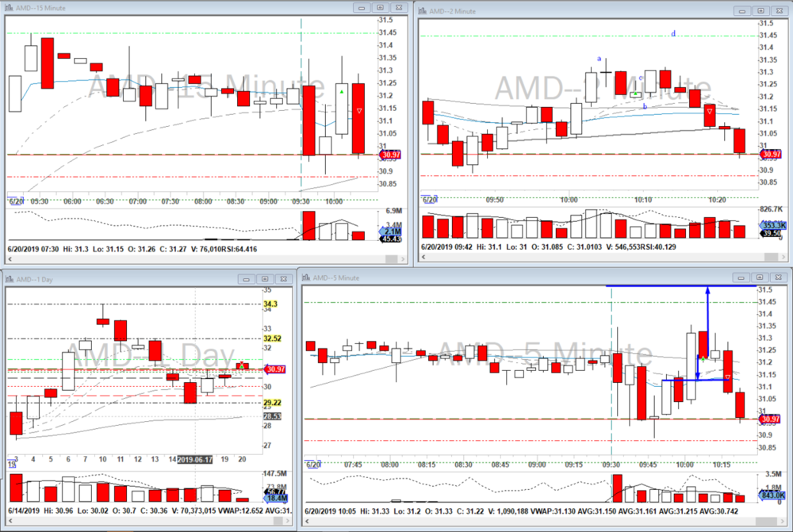Click the 2019-06-17 date marker on daily chart
This screenshot has height=532, width=793.
197,459
